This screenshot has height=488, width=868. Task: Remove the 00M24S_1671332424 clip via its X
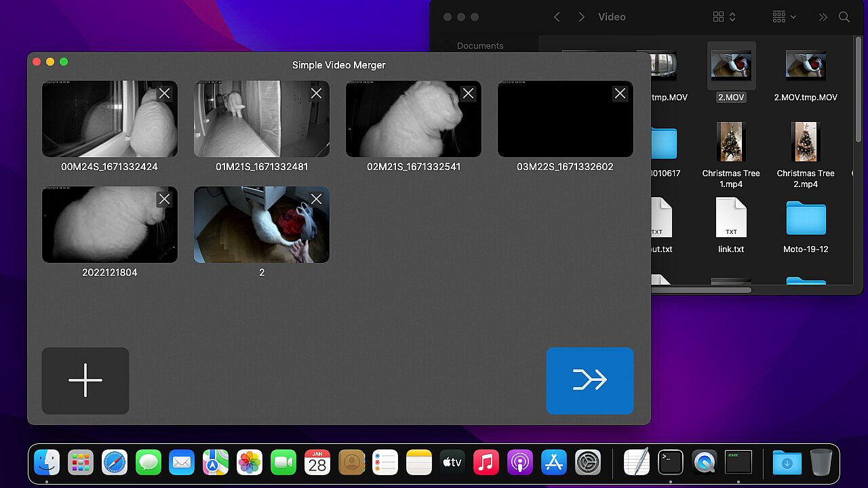point(164,94)
